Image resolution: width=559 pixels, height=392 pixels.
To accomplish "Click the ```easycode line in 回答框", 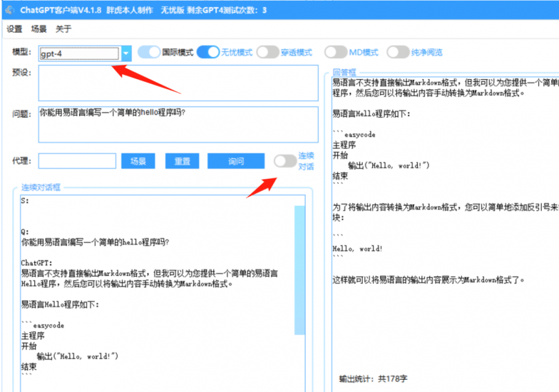I will point(354,134).
